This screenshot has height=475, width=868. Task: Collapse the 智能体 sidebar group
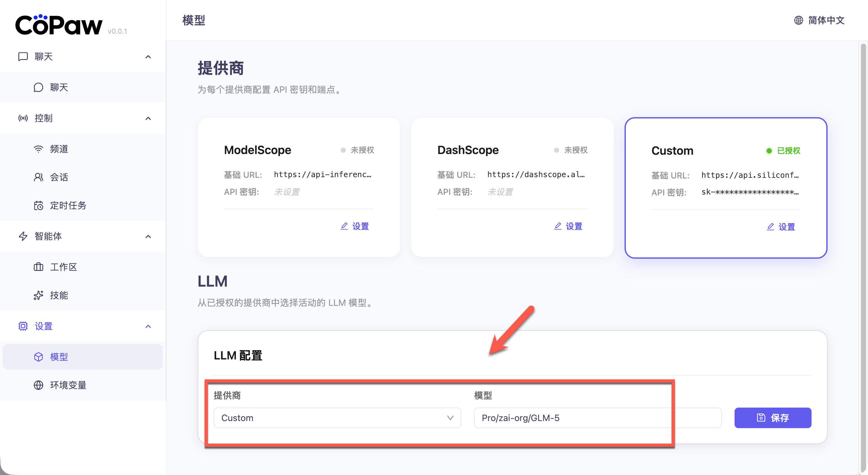(148, 236)
